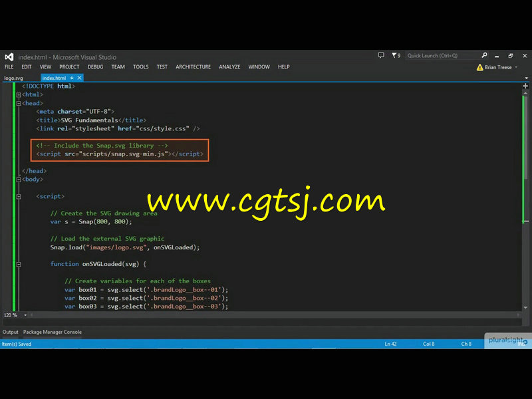The width and height of the screenshot is (532, 399).
Task: Collapse the html element outline
Action: click(x=19, y=95)
